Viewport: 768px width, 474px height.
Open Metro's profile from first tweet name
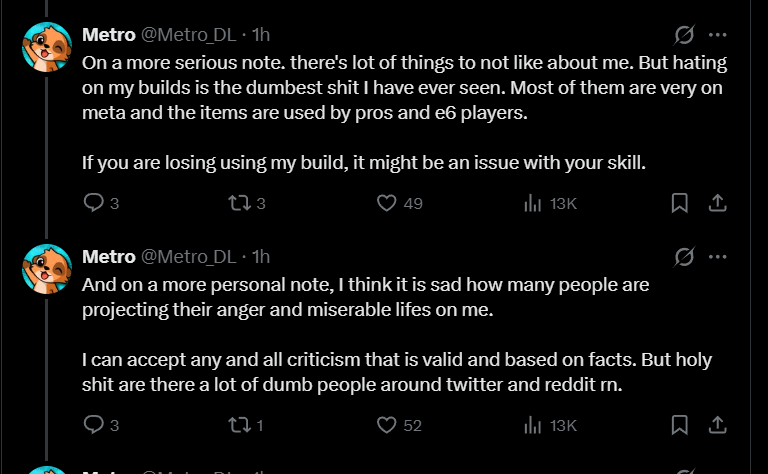click(x=109, y=35)
